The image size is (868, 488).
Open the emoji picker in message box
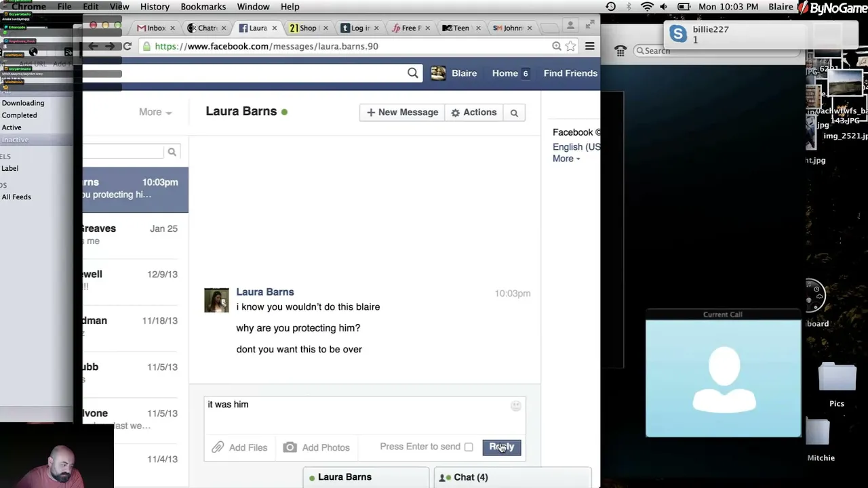pyautogui.click(x=516, y=405)
